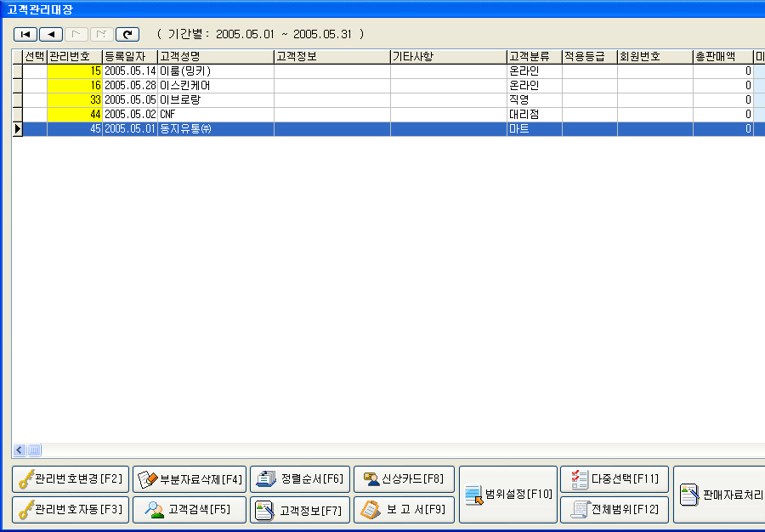
Task: Click 관리번호변경[F2] button
Action: [x=71, y=479]
